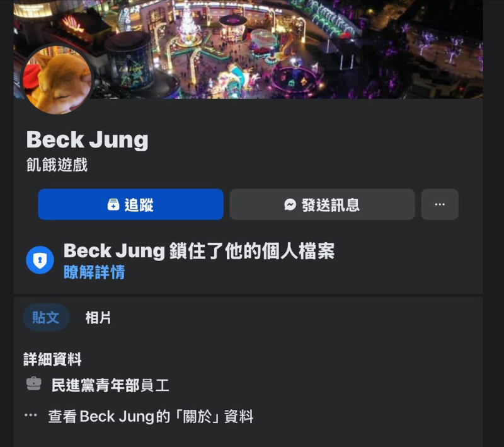Click the briefcase work icon
The height and width of the screenshot is (447, 504).
[x=34, y=384]
